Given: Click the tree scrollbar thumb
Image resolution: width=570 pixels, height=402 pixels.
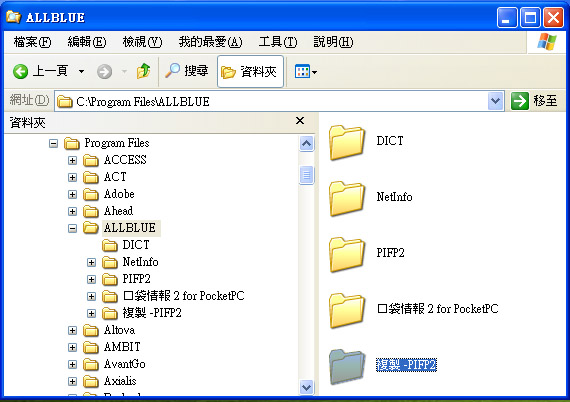Looking at the screenshot, I should click(306, 175).
